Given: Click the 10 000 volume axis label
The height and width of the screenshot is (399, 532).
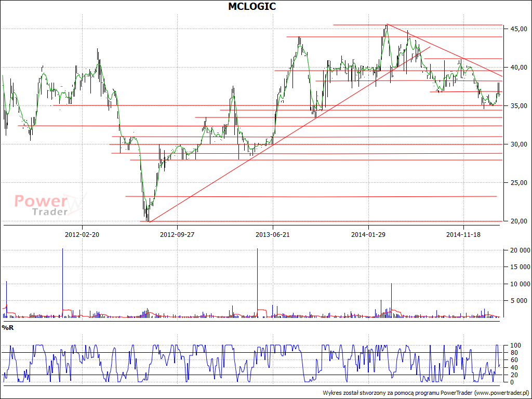Looking at the screenshot, I should coord(520,284).
